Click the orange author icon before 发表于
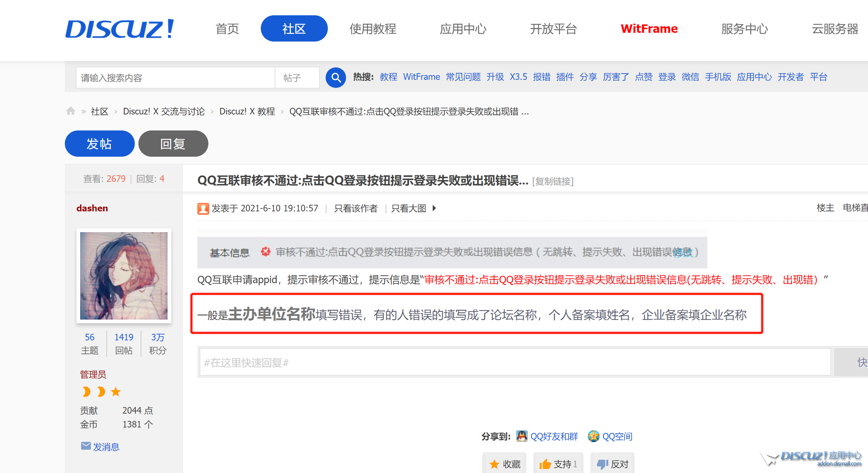The width and height of the screenshot is (868, 473). (203, 208)
